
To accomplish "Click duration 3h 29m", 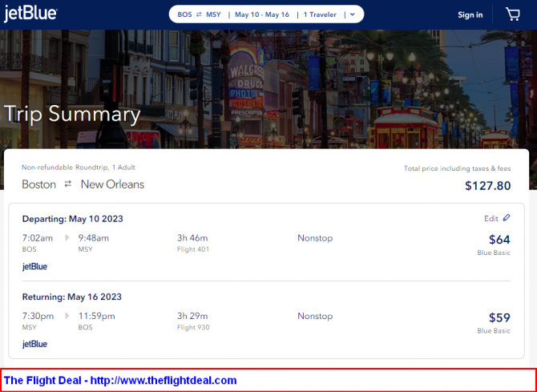I will point(192,316).
